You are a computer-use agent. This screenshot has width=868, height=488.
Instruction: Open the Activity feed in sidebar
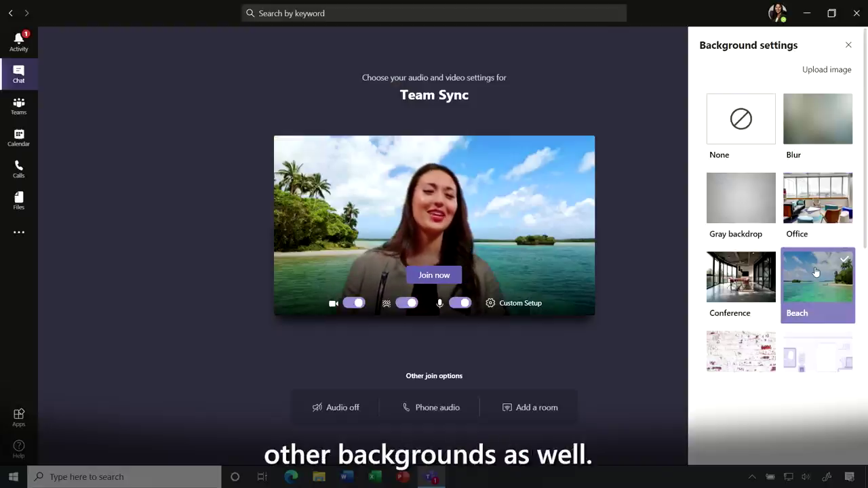coord(18,41)
